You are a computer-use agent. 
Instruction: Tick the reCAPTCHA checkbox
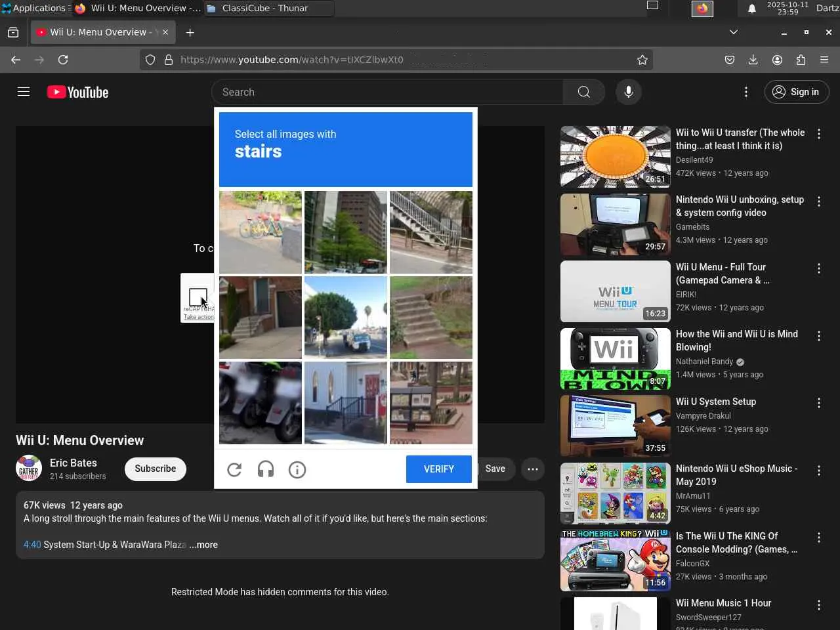point(198,297)
